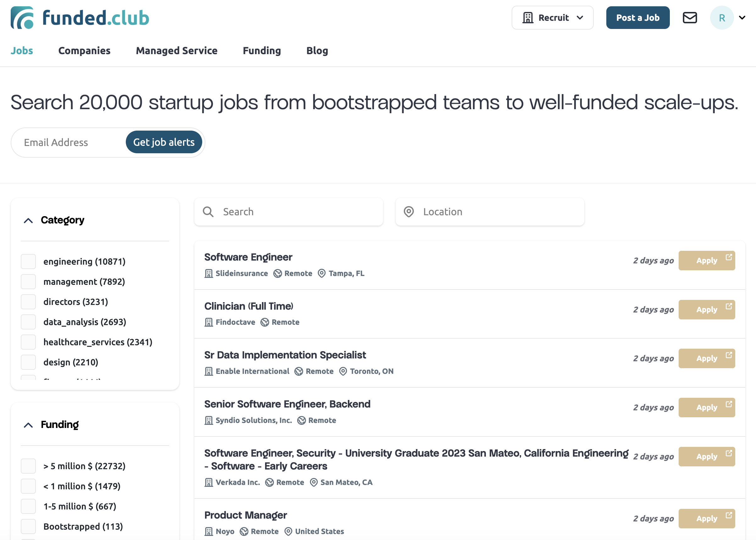Collapse the Funding filter panel

(29, 425)
